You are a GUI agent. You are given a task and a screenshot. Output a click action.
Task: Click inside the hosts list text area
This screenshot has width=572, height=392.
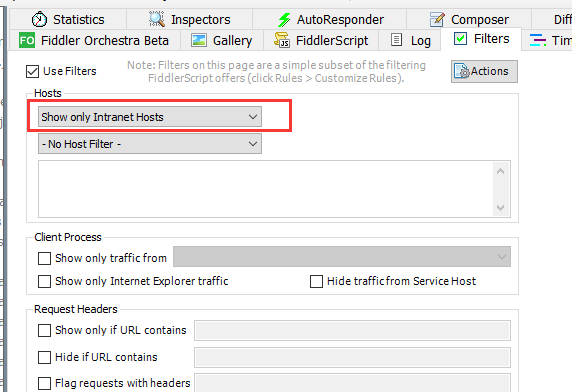tap(266, 189)
